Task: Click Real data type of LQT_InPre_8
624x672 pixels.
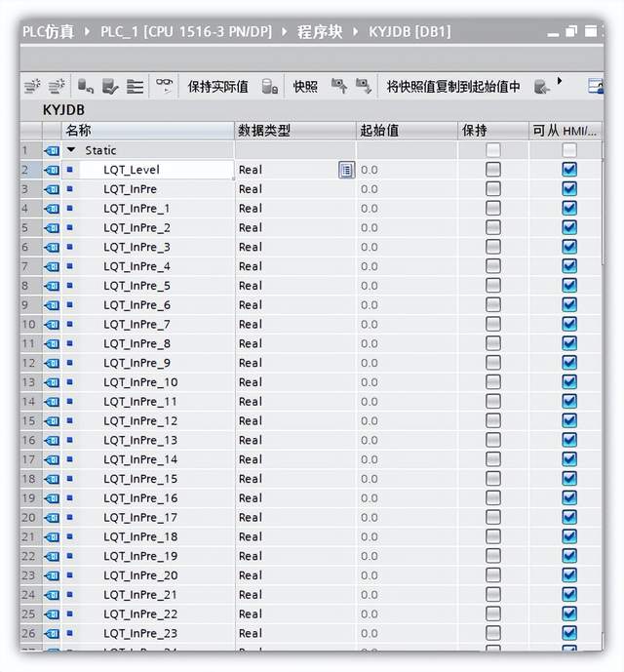Action: pyautogui.click(x=295, y=343)
